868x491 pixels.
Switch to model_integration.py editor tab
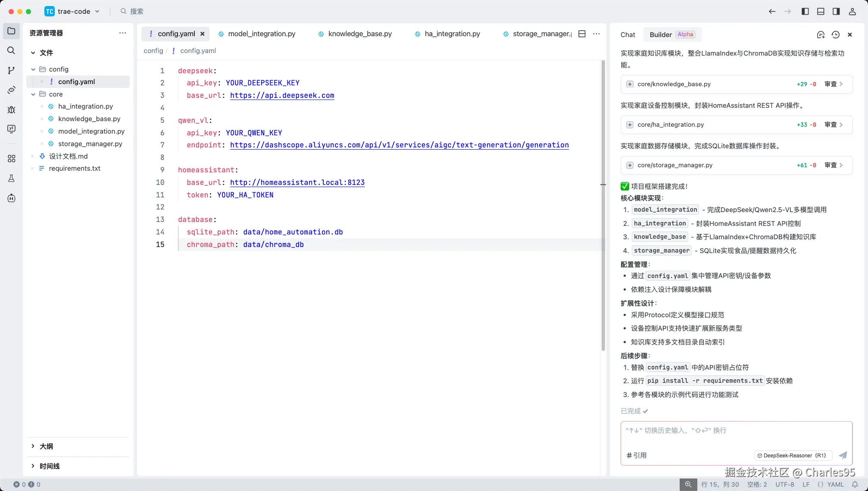click(x=261, y=34)
